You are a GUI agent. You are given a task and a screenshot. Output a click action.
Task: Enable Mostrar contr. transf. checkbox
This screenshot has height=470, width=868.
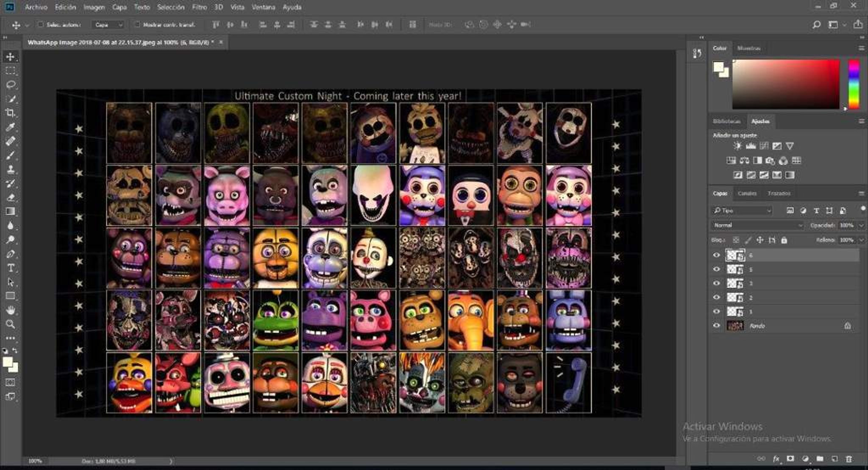click(137, 25)
